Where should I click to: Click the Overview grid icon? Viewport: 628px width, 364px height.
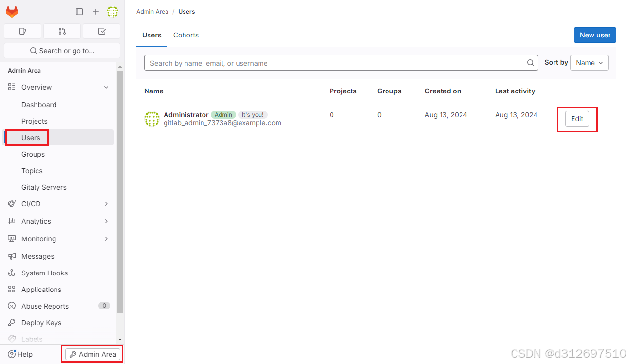pyautogui.click(x=12, y=87)
